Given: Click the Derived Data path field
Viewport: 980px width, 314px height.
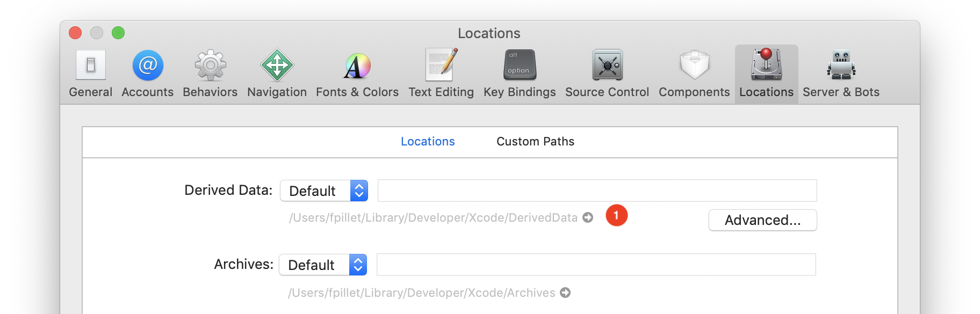Looking at the screenshot, I should (597, 191).
